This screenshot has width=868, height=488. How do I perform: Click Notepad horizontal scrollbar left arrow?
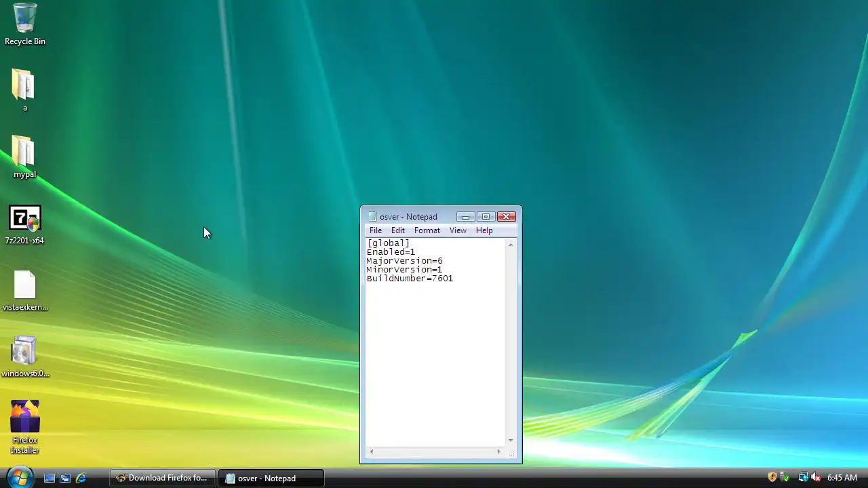tap(371, 451)
